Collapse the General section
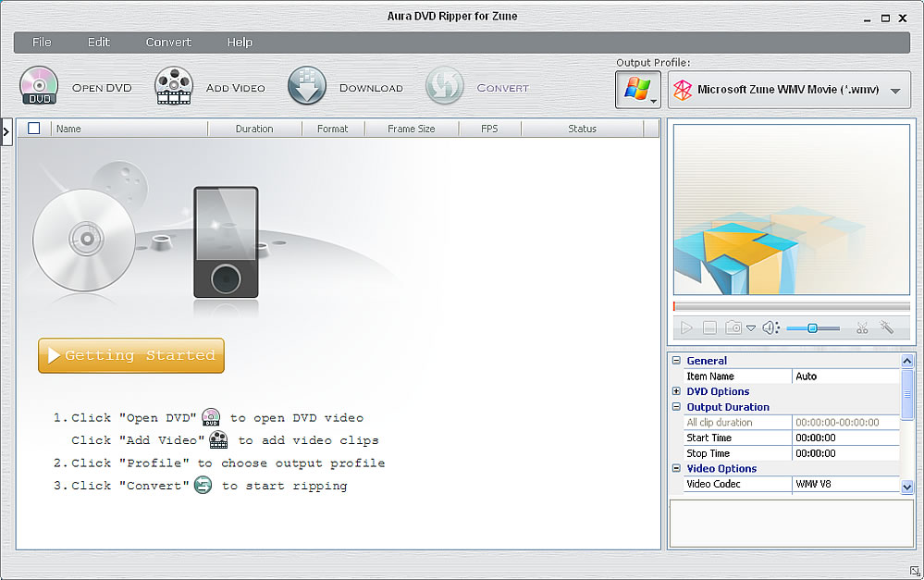 pos(676,360)
